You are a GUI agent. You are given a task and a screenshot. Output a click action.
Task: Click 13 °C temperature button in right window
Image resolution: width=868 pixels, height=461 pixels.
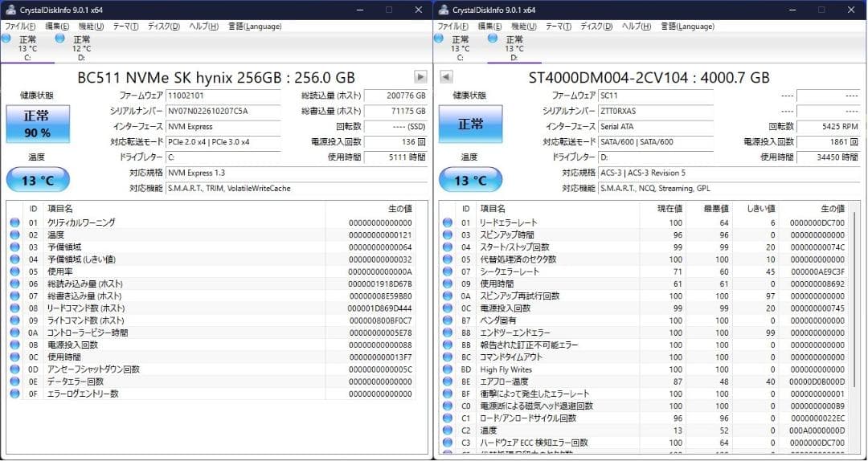(470, 180)
